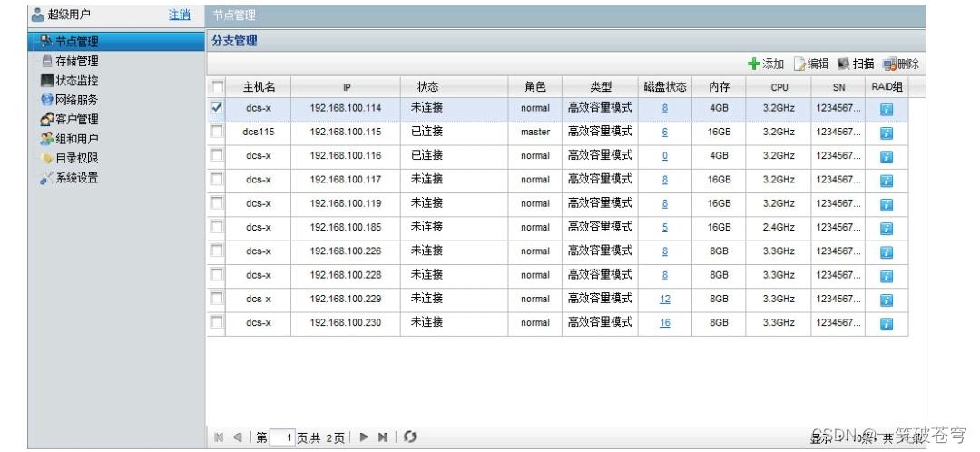This screenshot has height=452, width=980.
Task: Open disk status link 8 for 192.168.100.114
Action: pos(664,108)
